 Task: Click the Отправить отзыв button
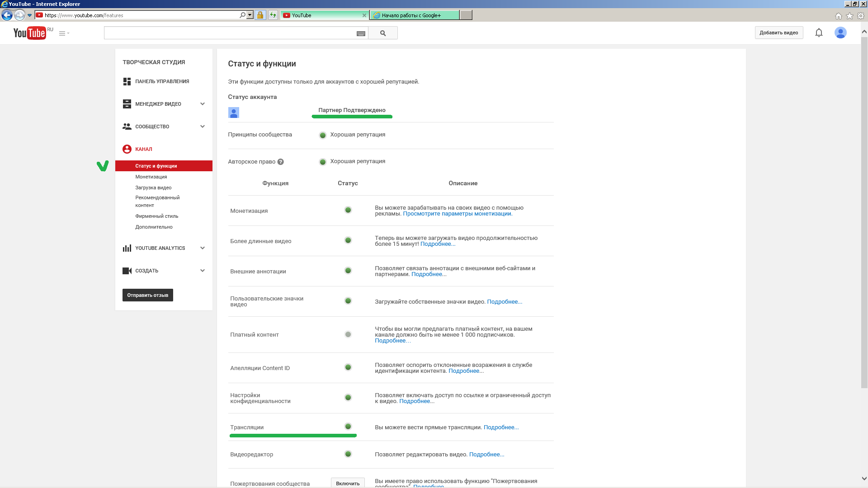(x=148, y=295)
